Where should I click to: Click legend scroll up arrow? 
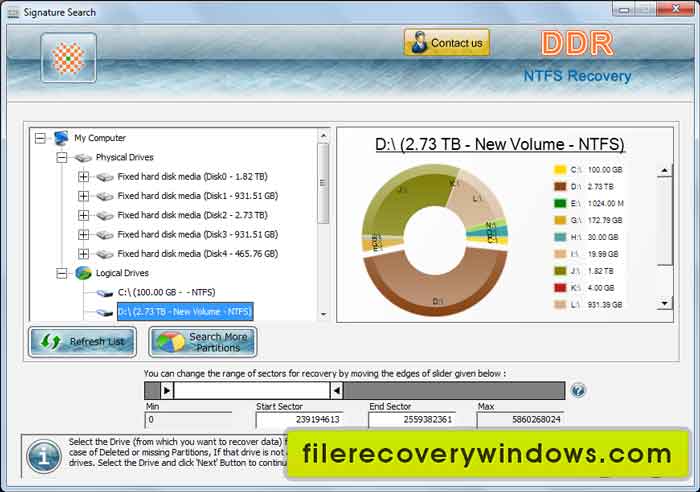665,171
